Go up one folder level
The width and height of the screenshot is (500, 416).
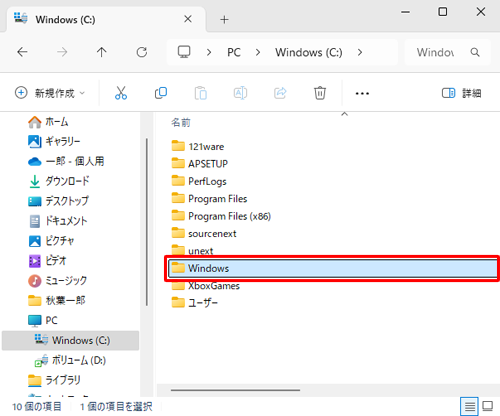(x=101, y=52)
